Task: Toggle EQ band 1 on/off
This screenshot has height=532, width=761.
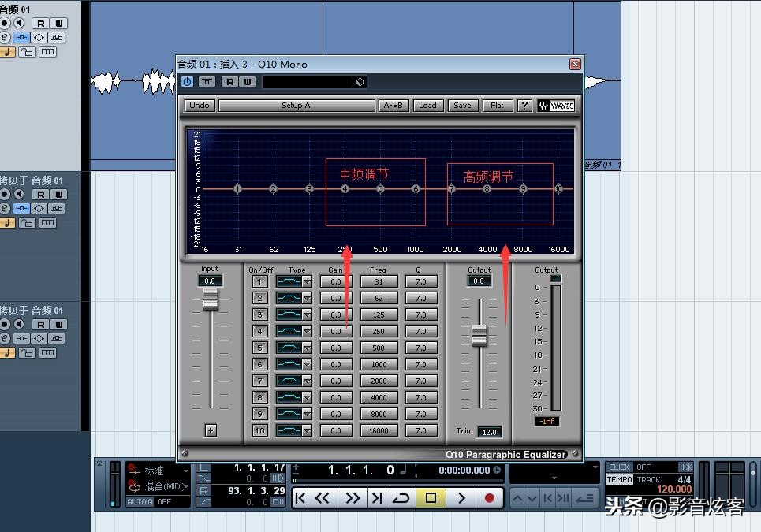Action: (x=259, y=281)
